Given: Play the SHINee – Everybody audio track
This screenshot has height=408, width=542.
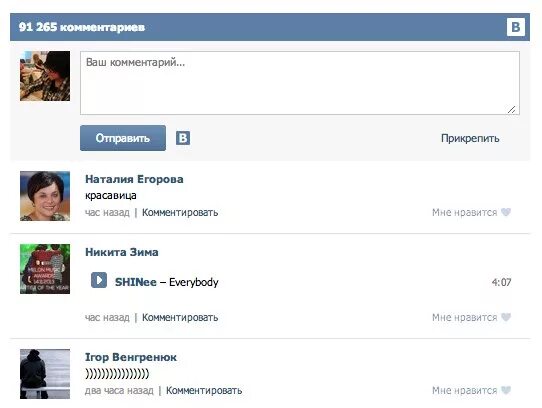Looking at the screenshot, I should coord(99,280).
